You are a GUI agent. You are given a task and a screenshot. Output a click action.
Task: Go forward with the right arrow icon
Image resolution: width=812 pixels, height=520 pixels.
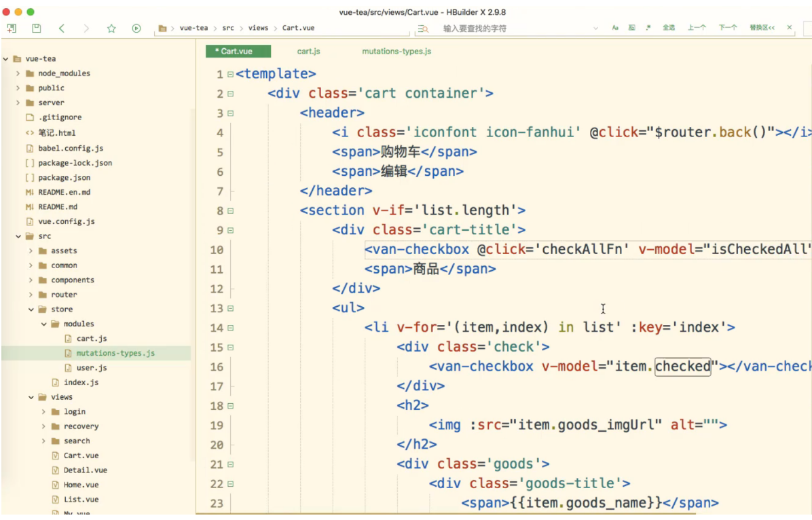point(86,28)
